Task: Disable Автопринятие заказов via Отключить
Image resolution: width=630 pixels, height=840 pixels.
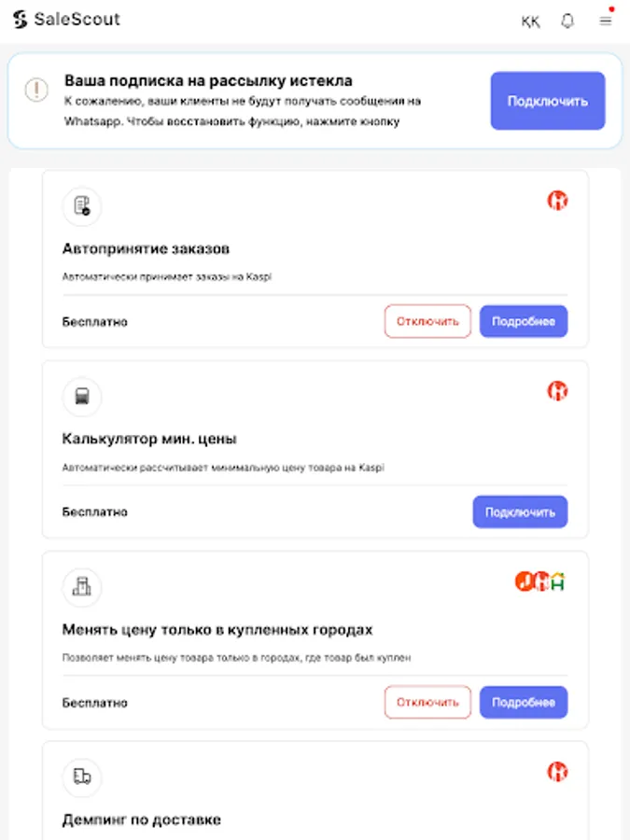Action: pos(427,321)
